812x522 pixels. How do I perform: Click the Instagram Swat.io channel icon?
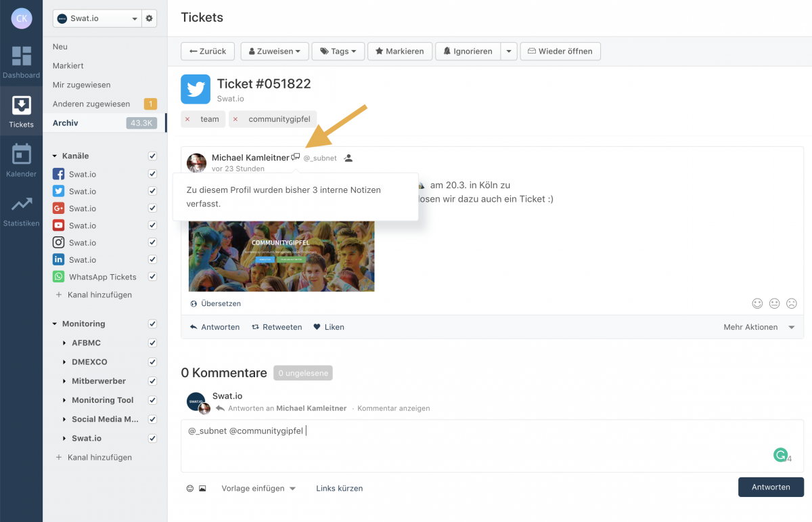[x=59, y=242]
